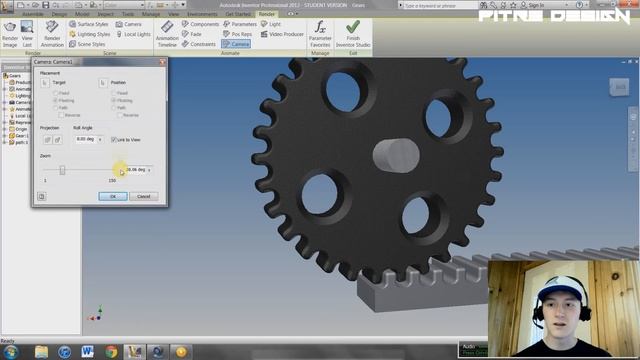Select Animate Fade tool
Image resolution: width=640 pixels, height=360 pixels.
(192, 34)
